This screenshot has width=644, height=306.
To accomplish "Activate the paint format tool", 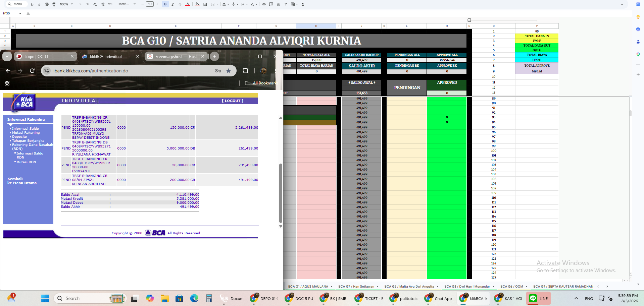I will (x=54, y=4).
